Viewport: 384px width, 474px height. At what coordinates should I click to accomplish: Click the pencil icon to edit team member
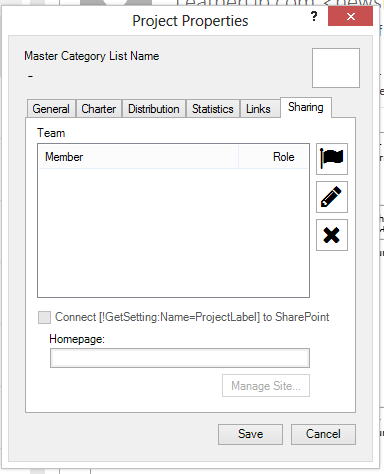332,197
